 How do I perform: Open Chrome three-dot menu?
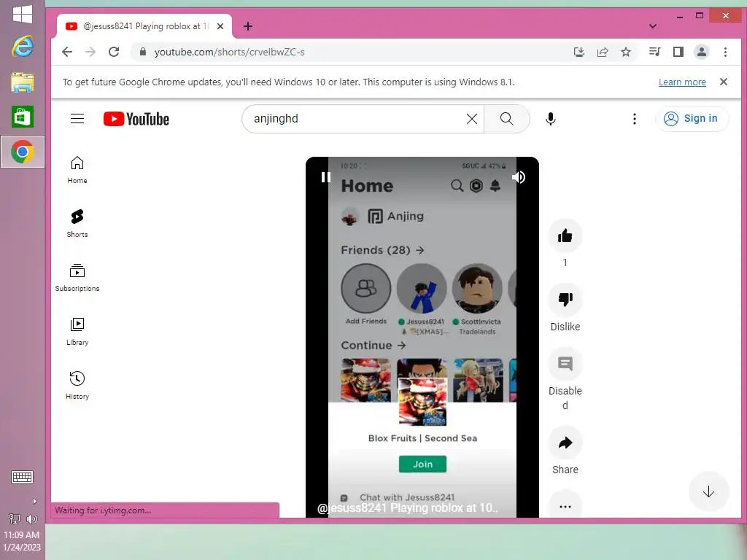(725, 52)
